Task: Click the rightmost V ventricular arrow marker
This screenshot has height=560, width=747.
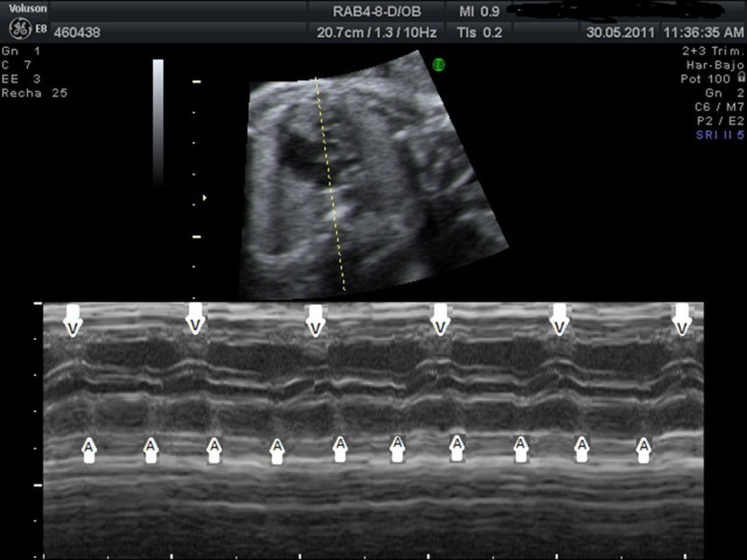Action: pyautogui.click(x=682, y=320)
